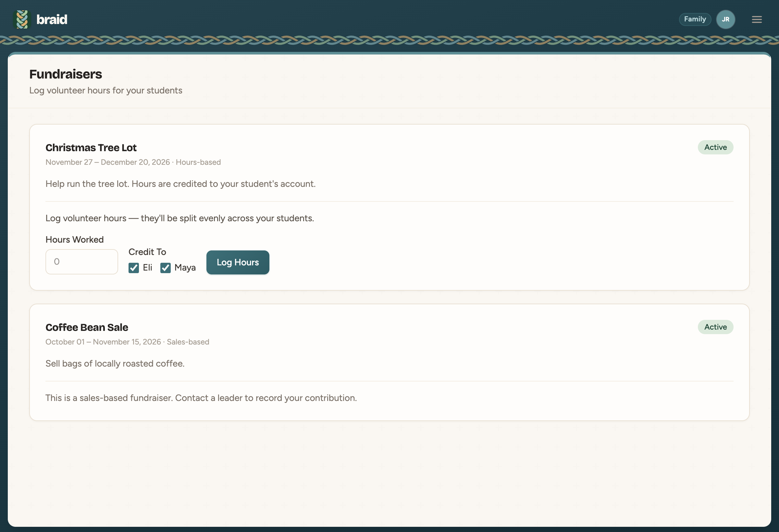
Task: Uncheck the Maya checkbox
Action: [x=165, y=268]
